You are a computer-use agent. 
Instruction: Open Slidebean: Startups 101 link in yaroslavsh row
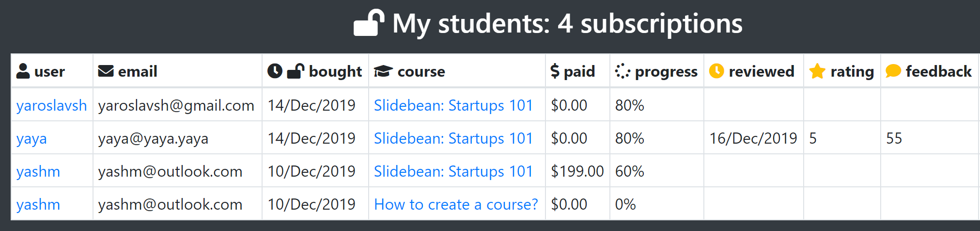click(x=453, y=105)
